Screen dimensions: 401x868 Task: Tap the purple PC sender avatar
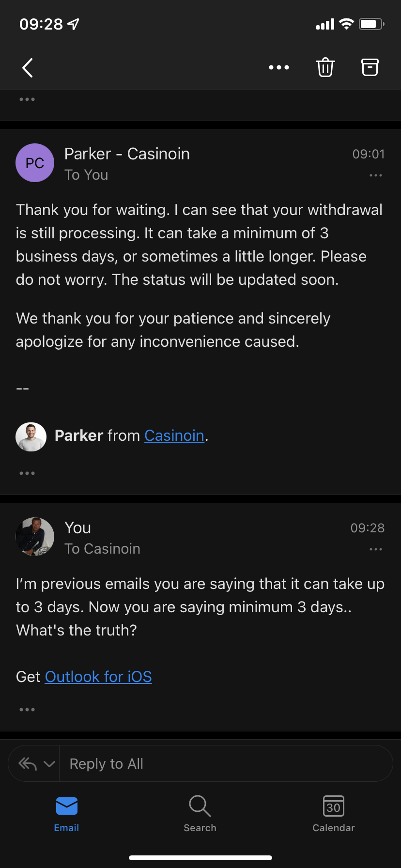35,163
